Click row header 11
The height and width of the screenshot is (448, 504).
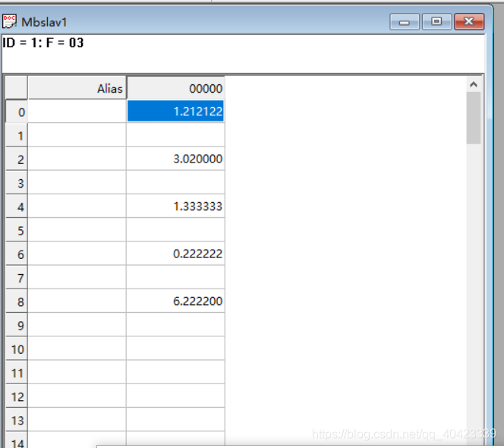coord(17,372)
